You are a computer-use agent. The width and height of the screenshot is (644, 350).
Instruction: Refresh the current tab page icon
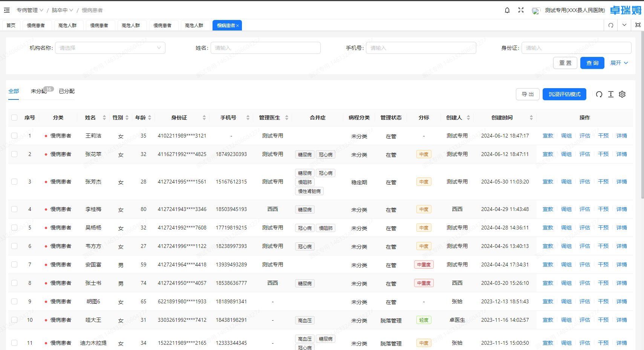tap(611, 25)
